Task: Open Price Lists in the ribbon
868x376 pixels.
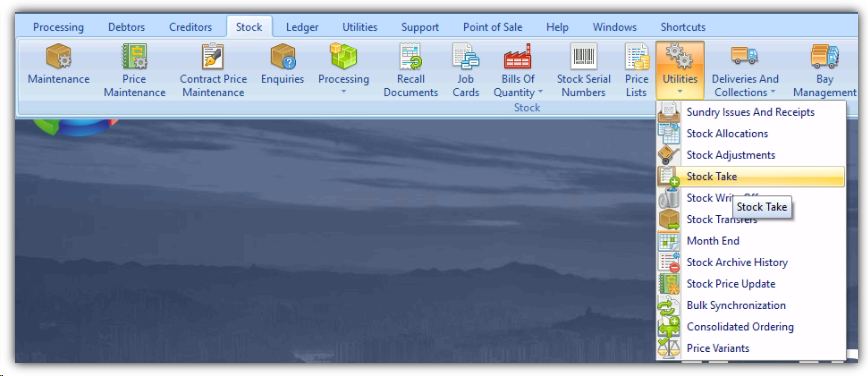Action: coord(637,70)
